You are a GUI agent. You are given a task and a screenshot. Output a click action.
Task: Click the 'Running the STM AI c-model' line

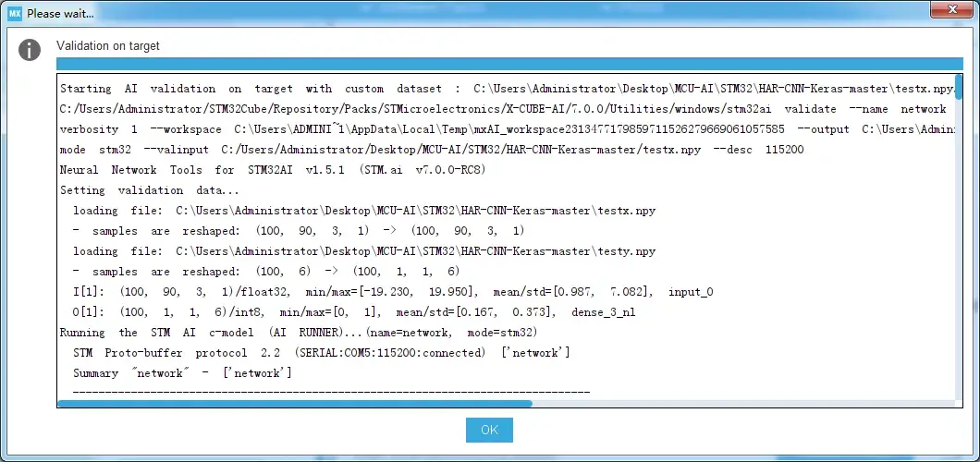tap(298, 332)
